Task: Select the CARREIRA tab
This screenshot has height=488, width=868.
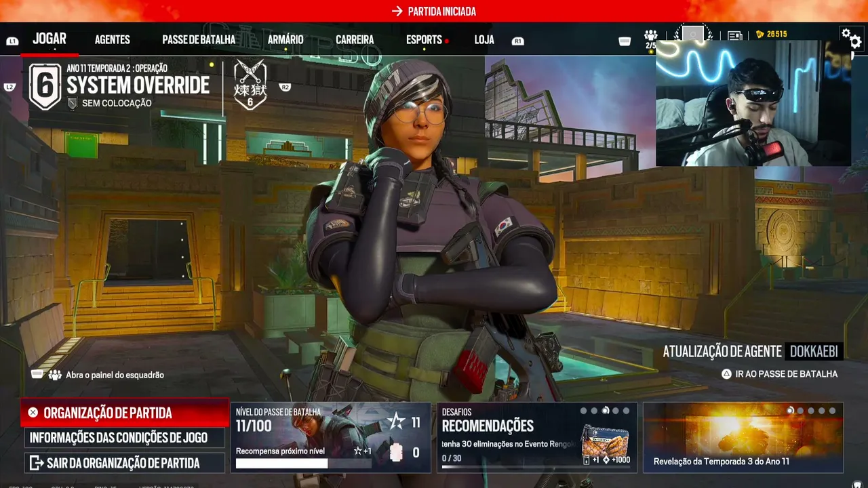Action: tap(355, 40)
